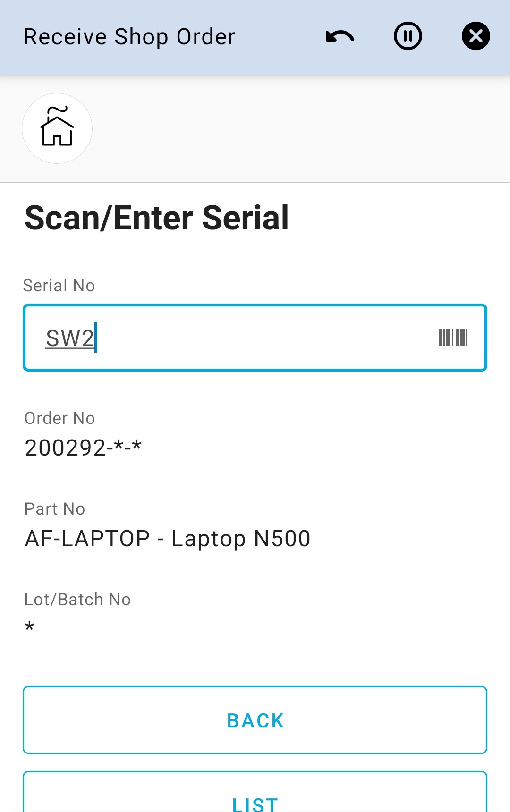Viewport: 510px width, 812px height.
Task: Tap the barcode scan icon
Action: click(453, 338)
